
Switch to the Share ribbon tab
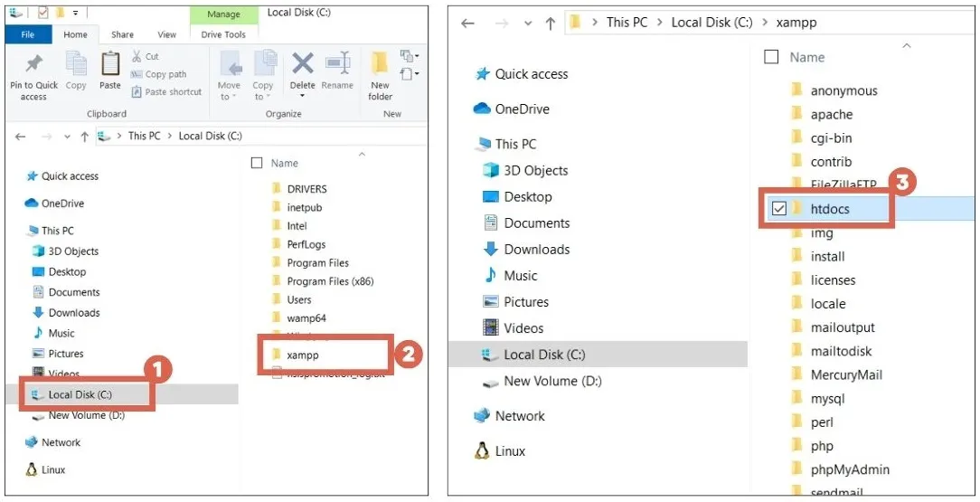point(122,34)
